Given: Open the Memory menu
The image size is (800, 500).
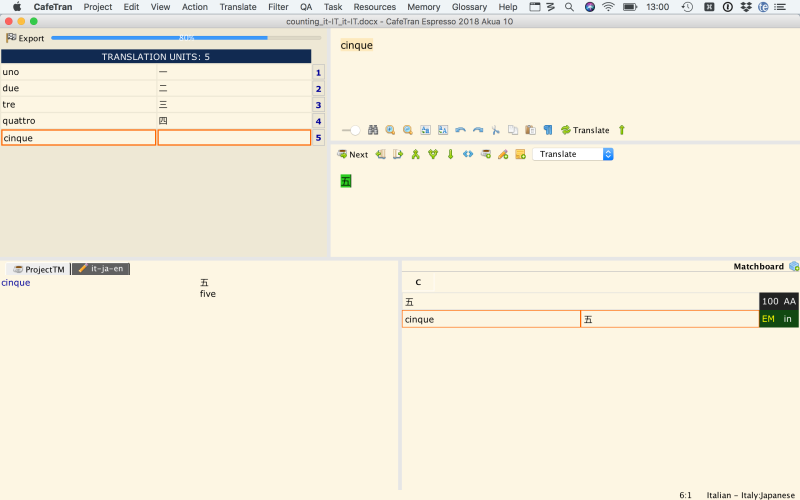Looking at the screenshot, I should [x=423, y=7].
